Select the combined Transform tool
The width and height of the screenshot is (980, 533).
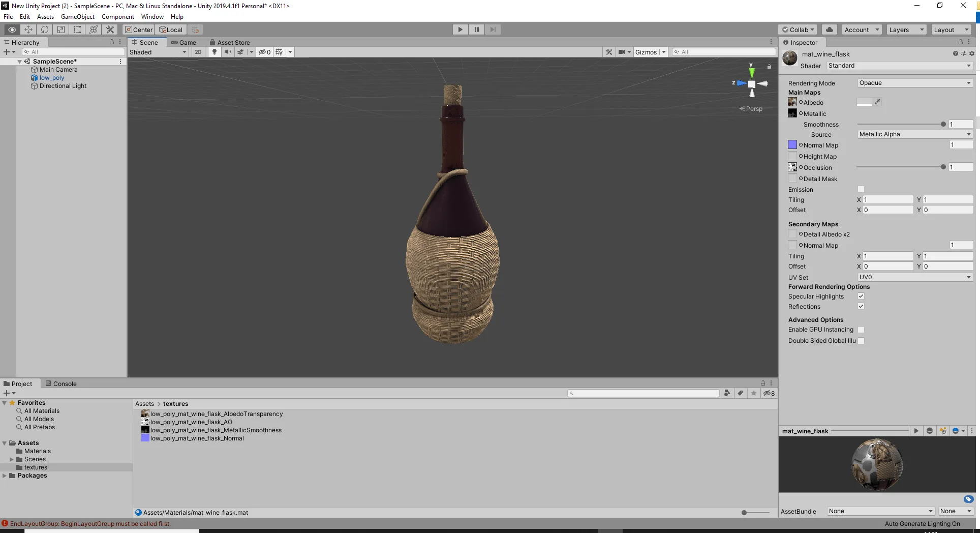click(x=94, y=29)
